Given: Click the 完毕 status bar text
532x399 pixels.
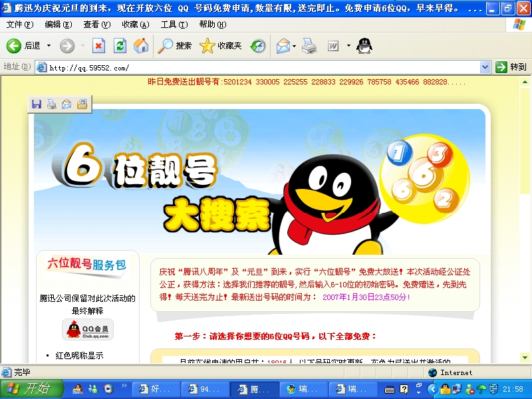Looking at the screenshot, I should pos(22,372).
